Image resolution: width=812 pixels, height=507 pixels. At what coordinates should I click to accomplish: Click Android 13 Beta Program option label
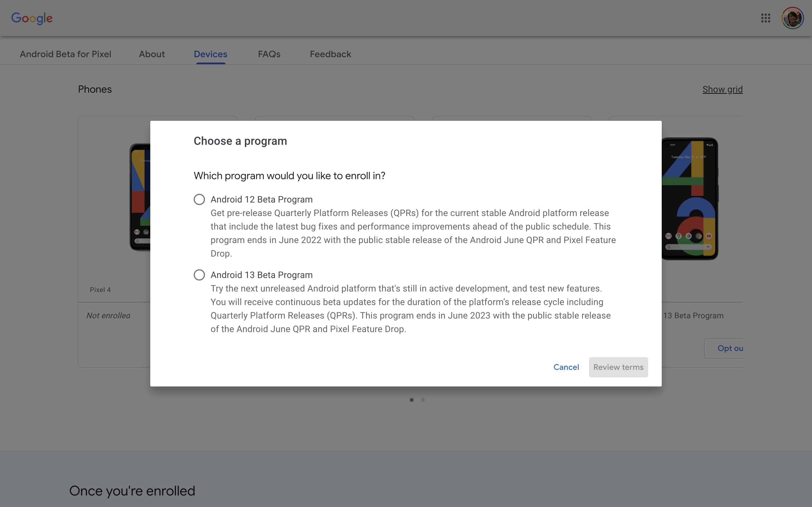[261, 275]
